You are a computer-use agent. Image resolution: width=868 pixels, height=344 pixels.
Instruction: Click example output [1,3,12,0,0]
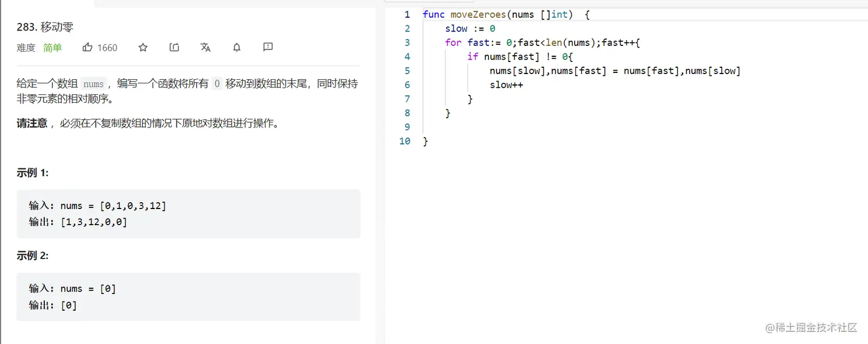[x=78, y=222]
